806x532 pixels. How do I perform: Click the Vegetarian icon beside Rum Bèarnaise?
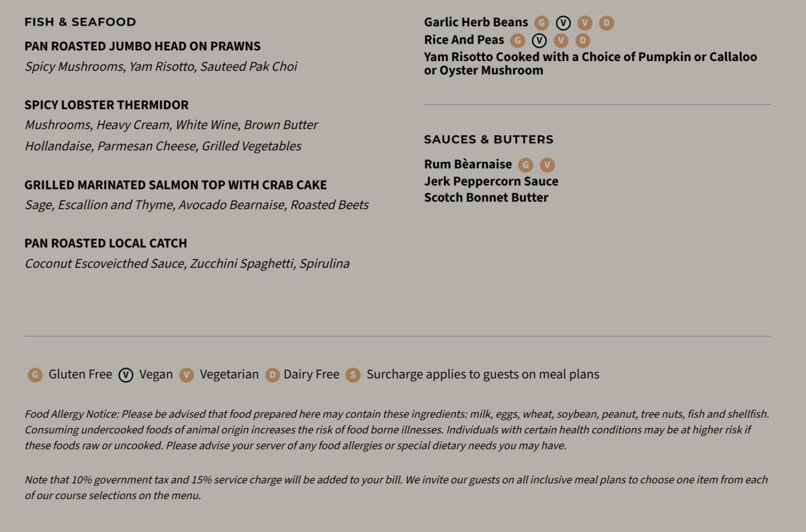pyautogui.click(x=547, y=165)
